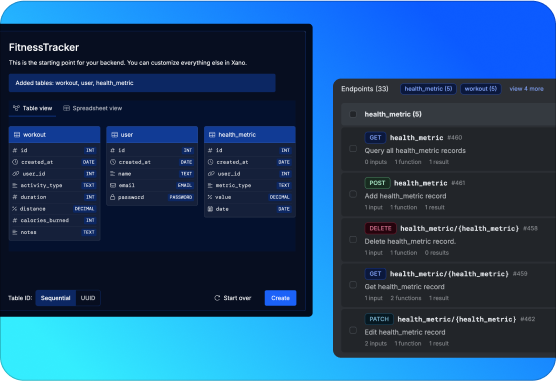
Task: Click the Table view tab icon
Action: pyautogui.click(x=16, y=108)
